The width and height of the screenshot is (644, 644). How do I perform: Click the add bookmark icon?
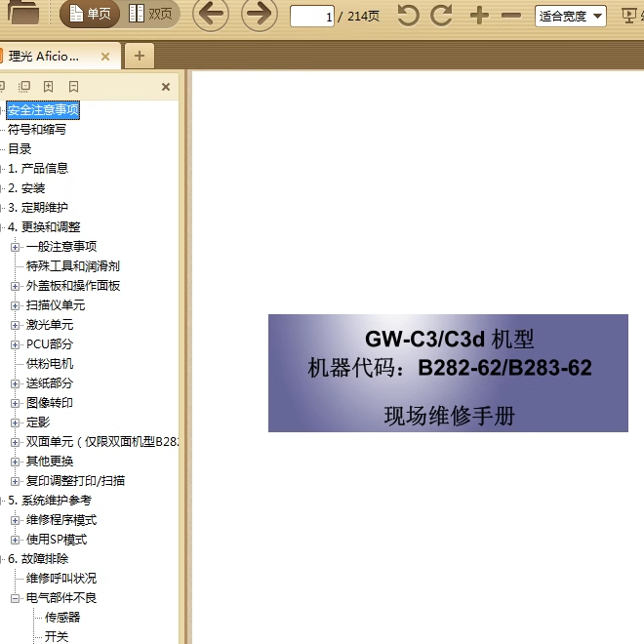49,86
